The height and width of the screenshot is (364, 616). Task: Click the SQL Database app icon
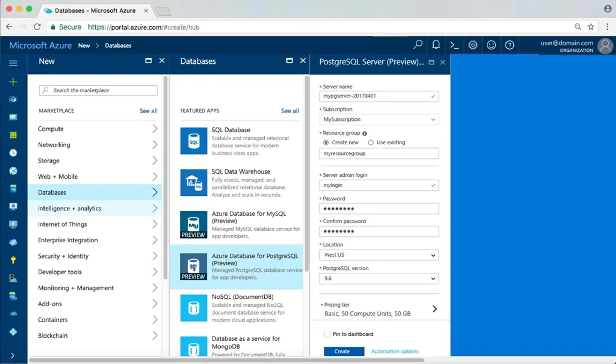pyautogui.click(x=193, y=141)
